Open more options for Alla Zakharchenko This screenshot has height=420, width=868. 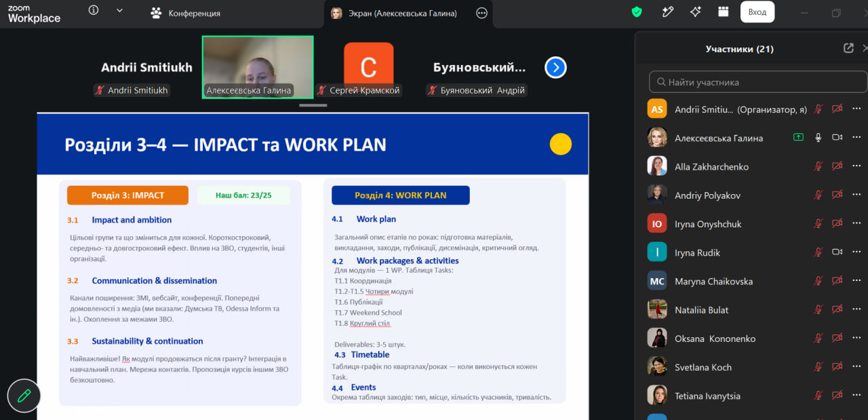(856, 166)
